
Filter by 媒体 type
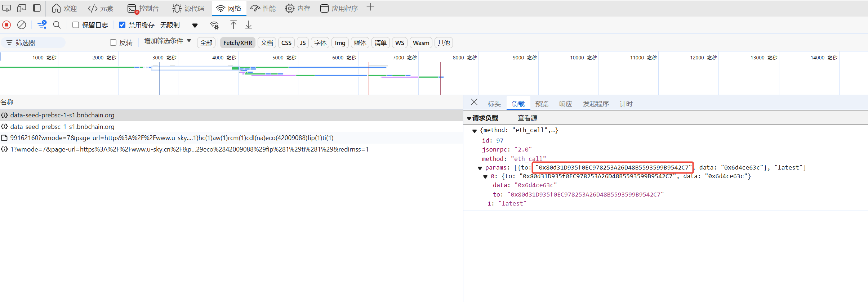[360, 43]
